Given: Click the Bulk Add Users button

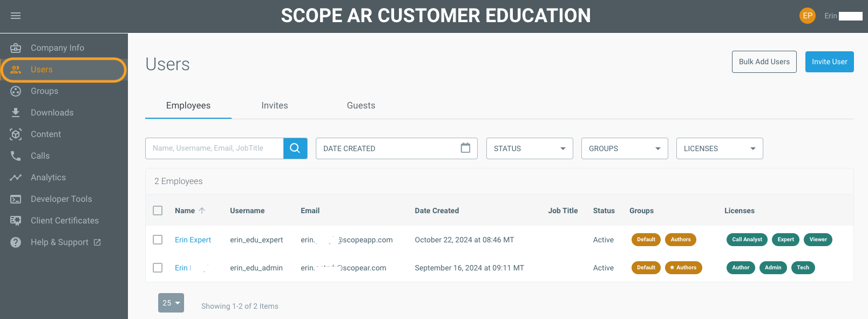Looking at the screenshot, I should 764,62.
